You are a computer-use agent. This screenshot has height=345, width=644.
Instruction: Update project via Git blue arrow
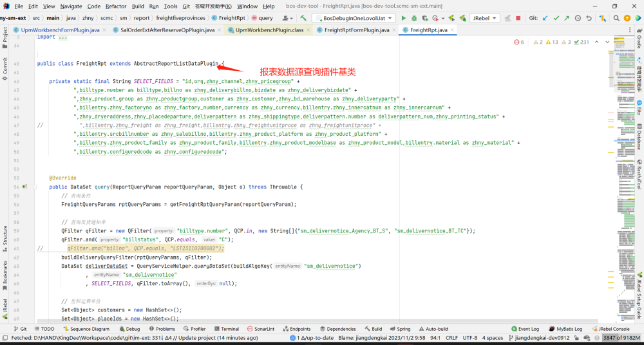point(545,18)
